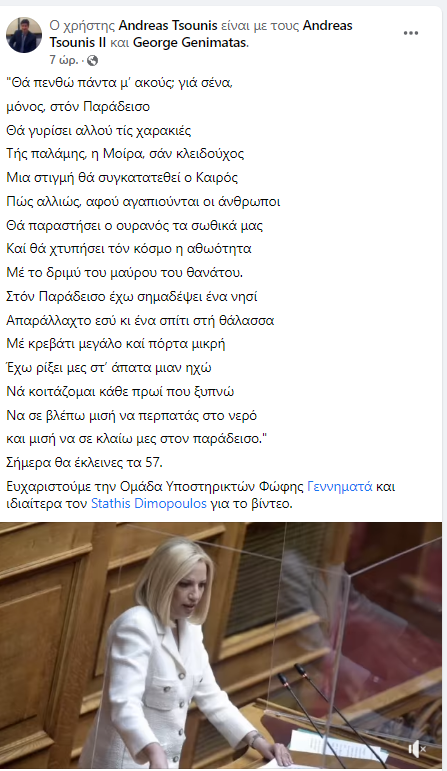Unmute the video with the speaker icon

point(417,749)
